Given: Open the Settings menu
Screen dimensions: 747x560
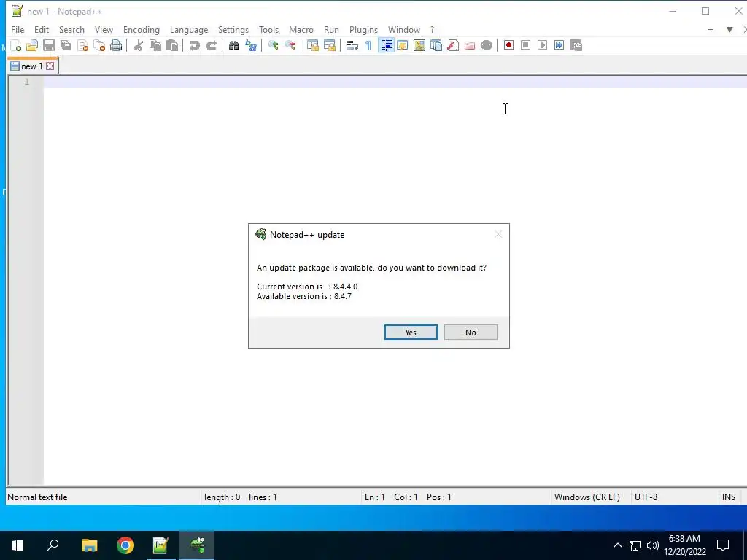Looking at the screenshot, I should click(x=233, y=29).
